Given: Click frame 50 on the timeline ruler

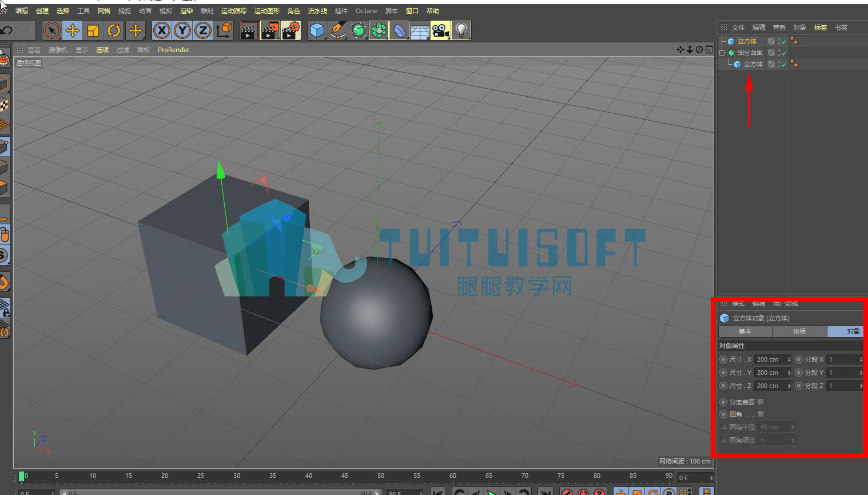Looking at the screenshot, I should click(x=381, y=476).
